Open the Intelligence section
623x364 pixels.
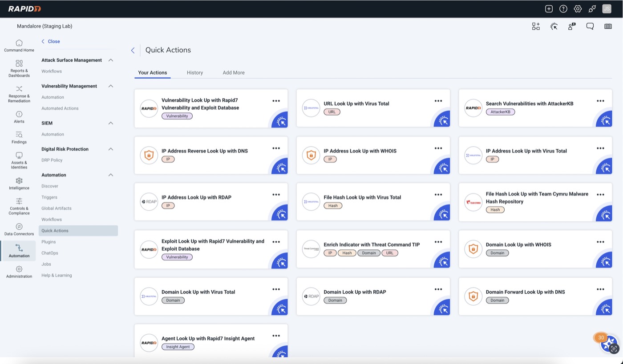coord(19,184)
